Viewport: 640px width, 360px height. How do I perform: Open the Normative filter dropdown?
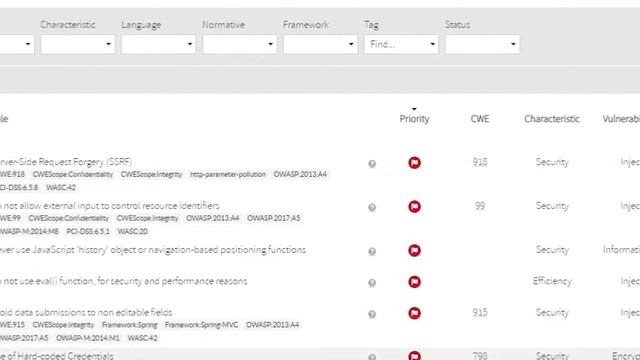pos(240,44)
